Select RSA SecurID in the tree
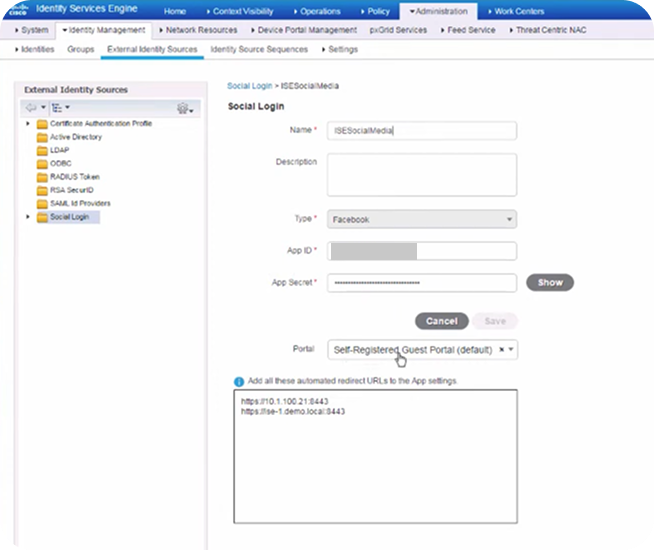 [x=72, y=190]
